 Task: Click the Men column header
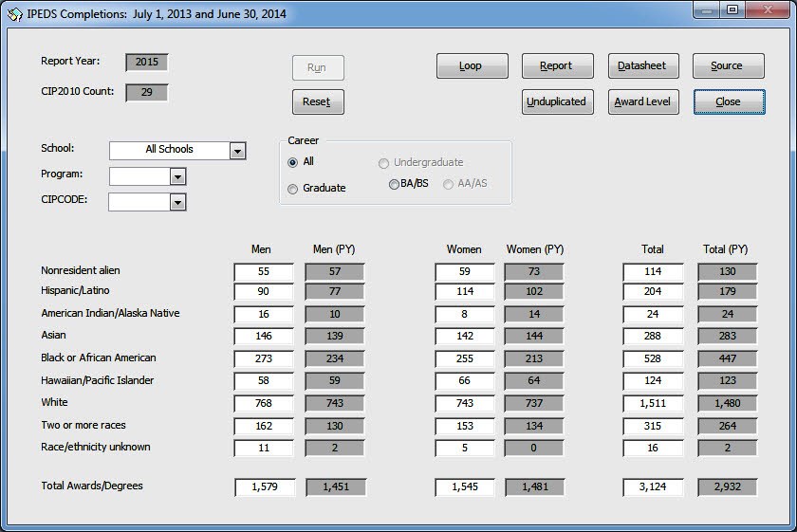261,249
